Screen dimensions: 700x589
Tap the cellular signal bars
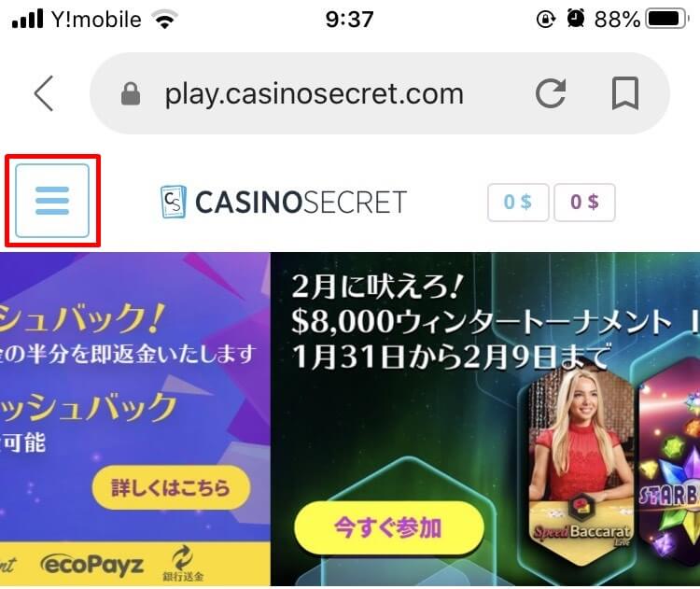click(28, 19)
